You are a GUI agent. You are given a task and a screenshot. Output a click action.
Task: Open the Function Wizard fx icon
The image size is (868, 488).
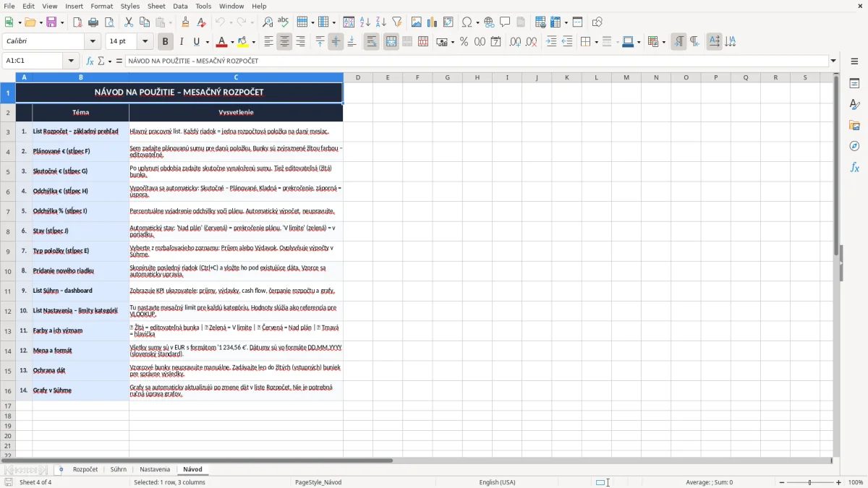(90, 61)
